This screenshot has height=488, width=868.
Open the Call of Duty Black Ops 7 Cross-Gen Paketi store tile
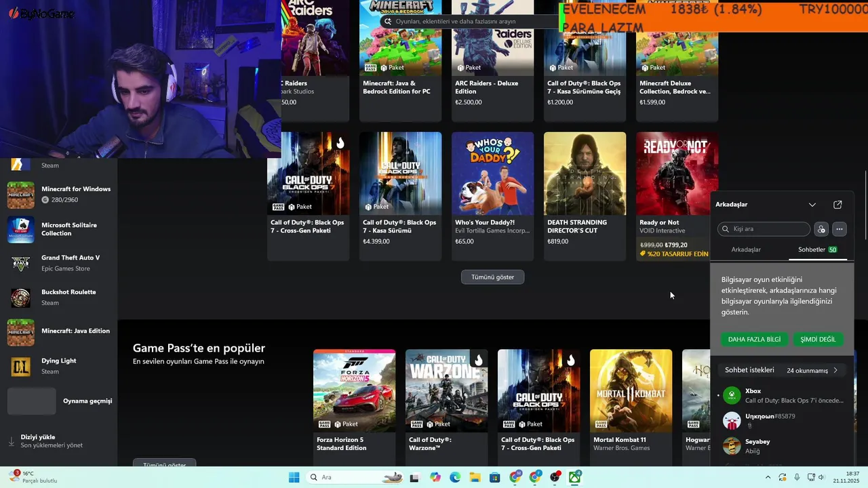309,197
